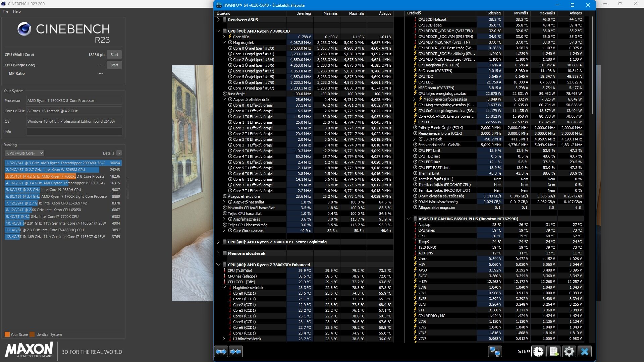Expand the Rendszer: ASUS sensor group
The height and width of the screenshot is (362, 644).
click(x=218, y=20)
